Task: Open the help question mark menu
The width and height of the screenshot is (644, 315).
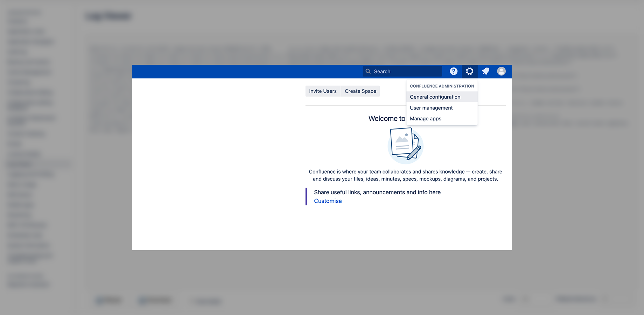Action: point(454,71)
